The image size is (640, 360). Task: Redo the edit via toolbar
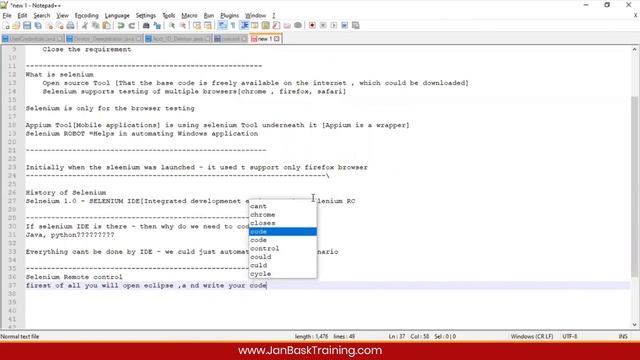(x=131, y=25)
